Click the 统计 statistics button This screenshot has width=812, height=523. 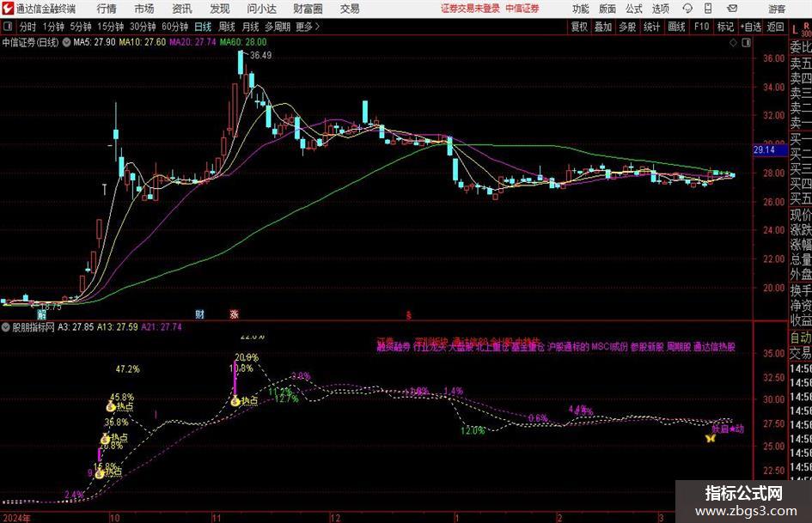point(651,27)
